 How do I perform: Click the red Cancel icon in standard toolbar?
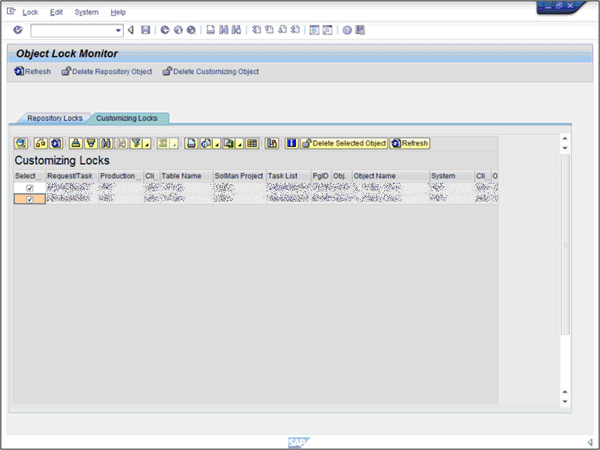(191, 30)
